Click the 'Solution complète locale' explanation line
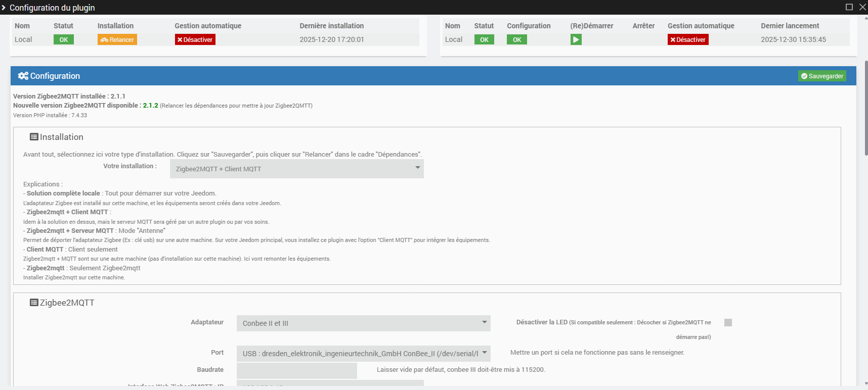Viewport: 868px width, 390px height. point(120,193)
